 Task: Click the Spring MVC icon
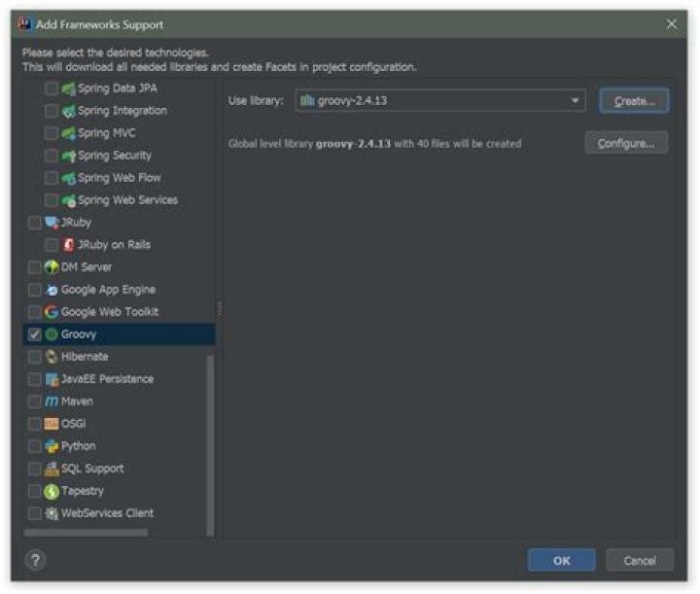(68, 133)
